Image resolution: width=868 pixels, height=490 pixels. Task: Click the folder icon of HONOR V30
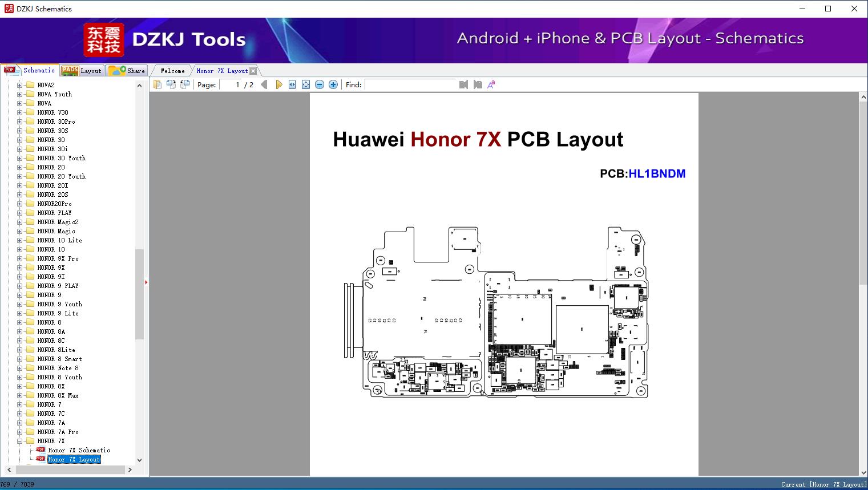(x=30, y=112)
